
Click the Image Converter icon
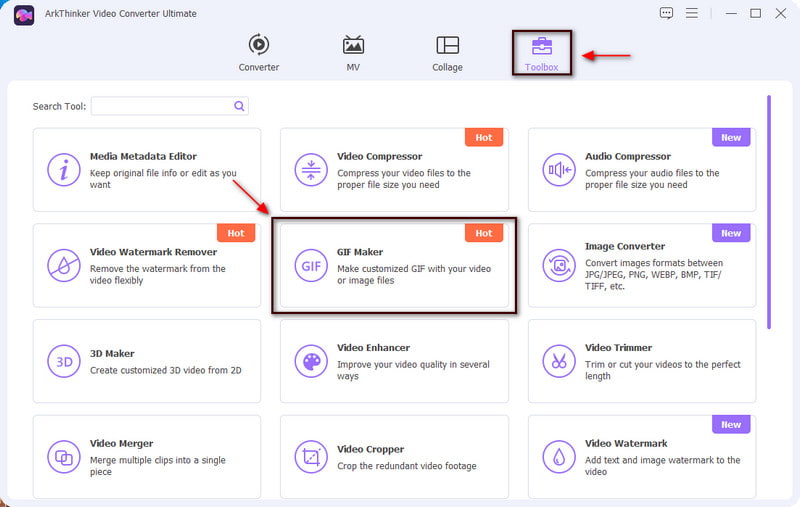pyautogui.click(x=559, y=266)
